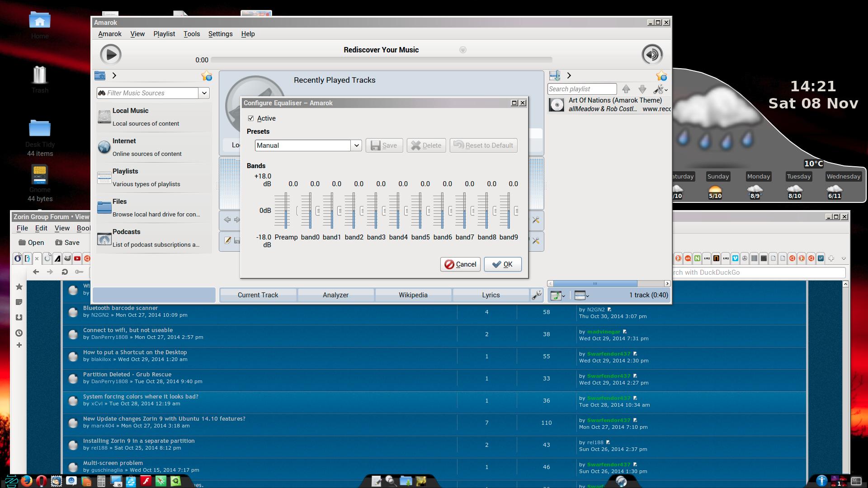Expand the Filter Music Sources dropdown arrow
This screenshot has height=488, width=868.
tap(204, 93)
